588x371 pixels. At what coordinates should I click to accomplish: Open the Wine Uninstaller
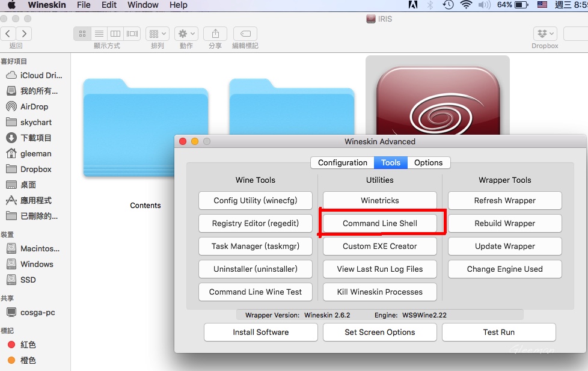tap(256, 269)
